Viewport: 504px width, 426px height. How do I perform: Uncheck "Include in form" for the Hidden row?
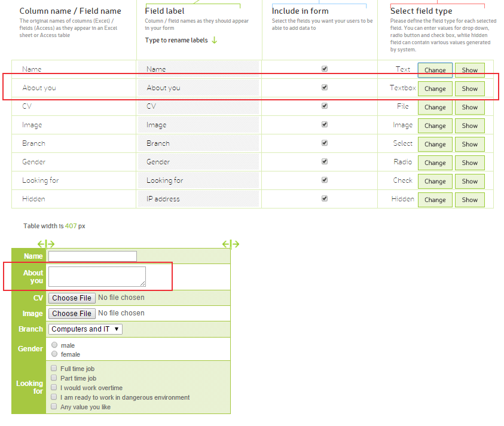pos(325,198)
